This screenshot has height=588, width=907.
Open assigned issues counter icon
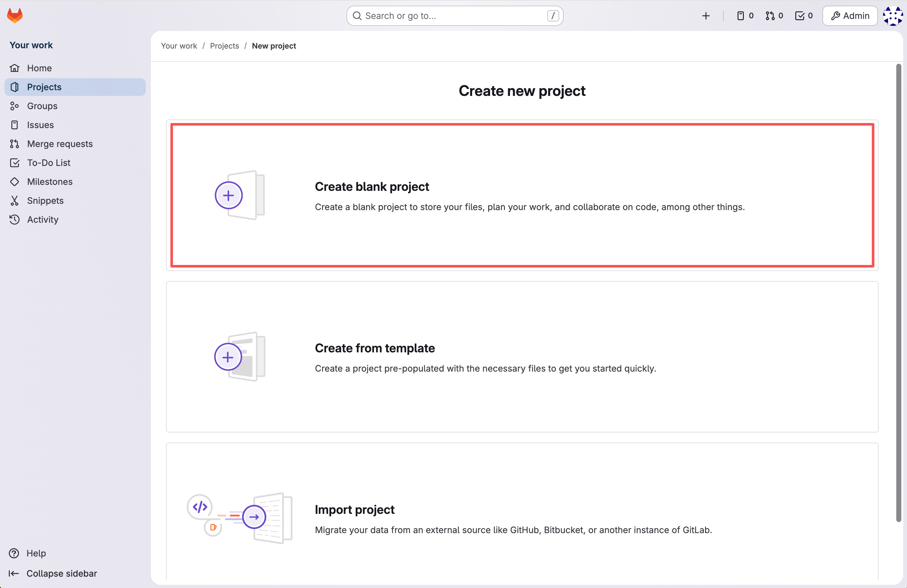(745, 15)
